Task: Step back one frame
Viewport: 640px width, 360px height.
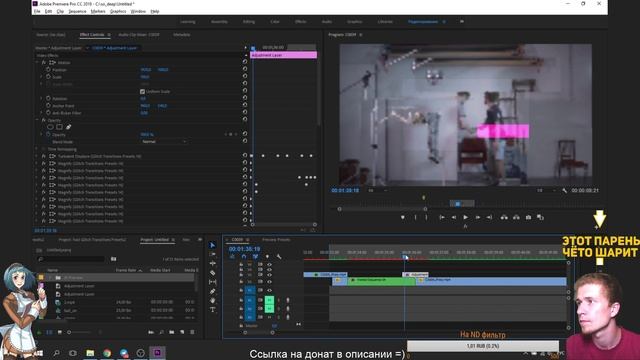Action: tap(453, 218)
